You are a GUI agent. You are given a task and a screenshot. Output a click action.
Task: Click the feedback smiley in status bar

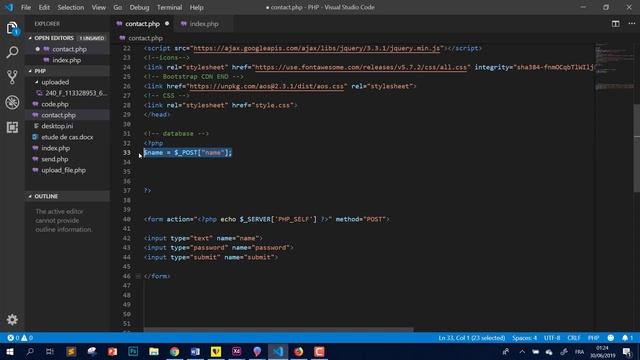[x=611, y=338]
